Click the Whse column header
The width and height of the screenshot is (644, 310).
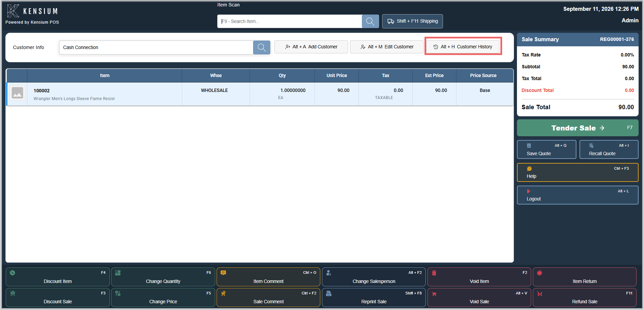click(216, 75)
